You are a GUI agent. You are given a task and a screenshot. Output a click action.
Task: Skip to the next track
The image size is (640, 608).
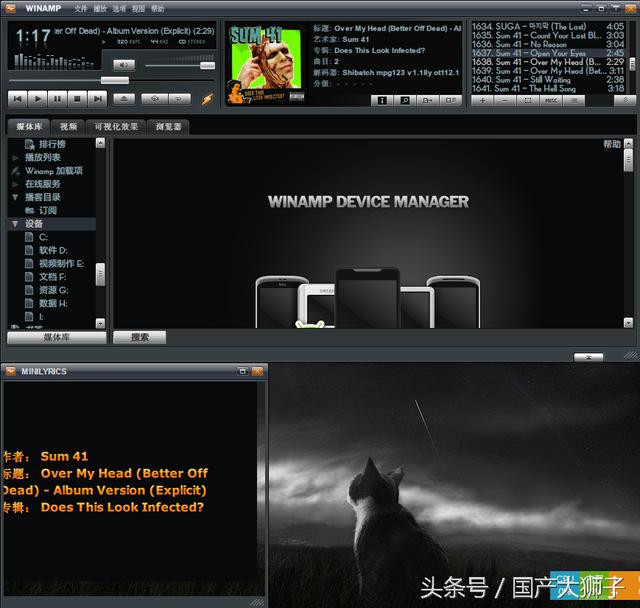point(98,99)
